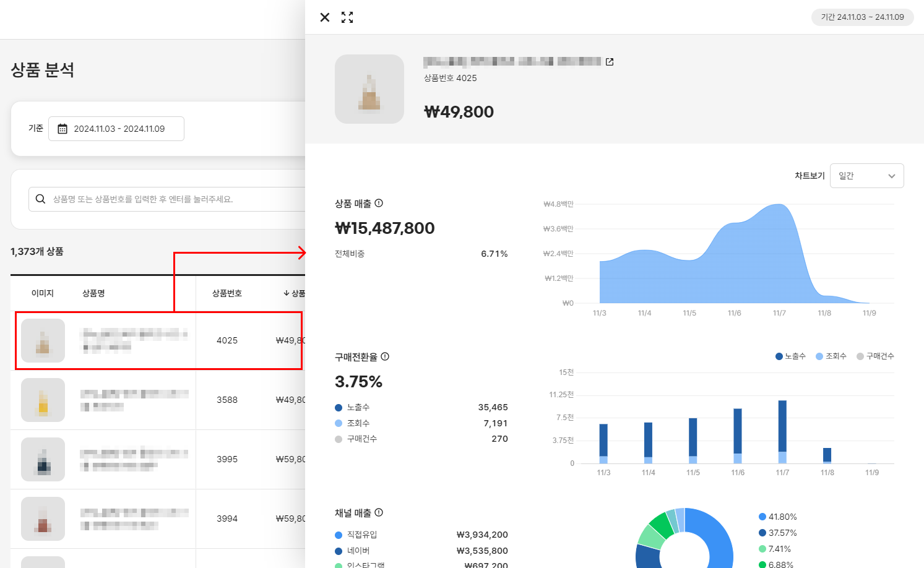Click the search magnifier icon

coord(41,199)
